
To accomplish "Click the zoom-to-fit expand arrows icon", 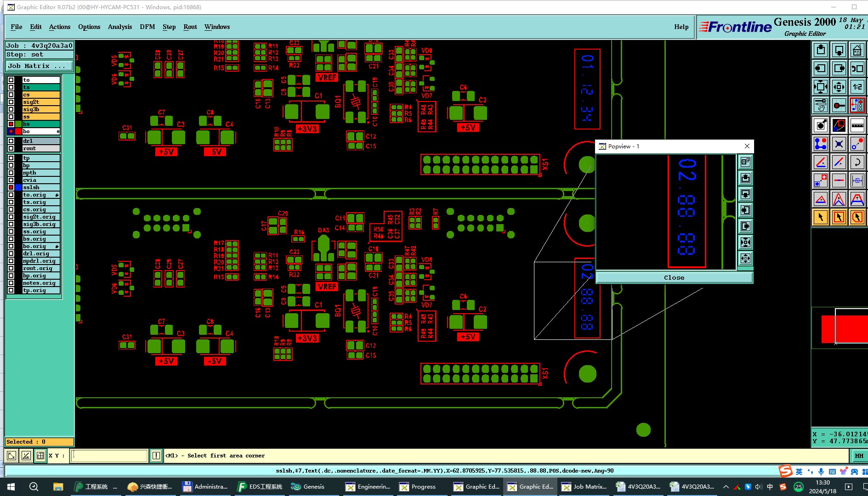I will pyautogui.click(x=820, y=87).
